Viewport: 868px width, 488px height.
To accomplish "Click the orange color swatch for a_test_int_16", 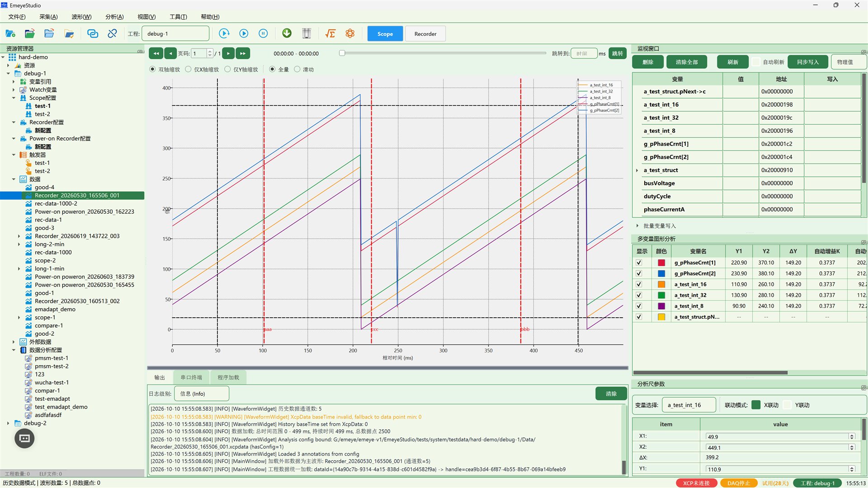I will pos(661,284).
